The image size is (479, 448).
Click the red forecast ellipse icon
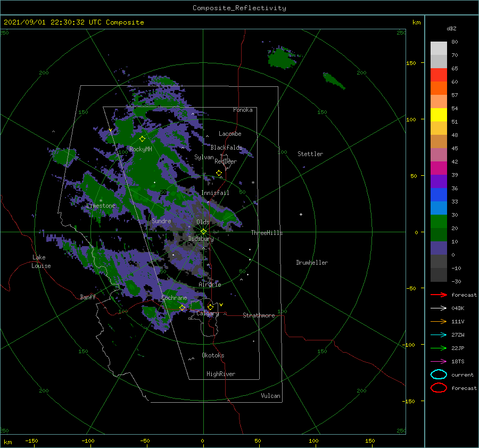point(439,388)
